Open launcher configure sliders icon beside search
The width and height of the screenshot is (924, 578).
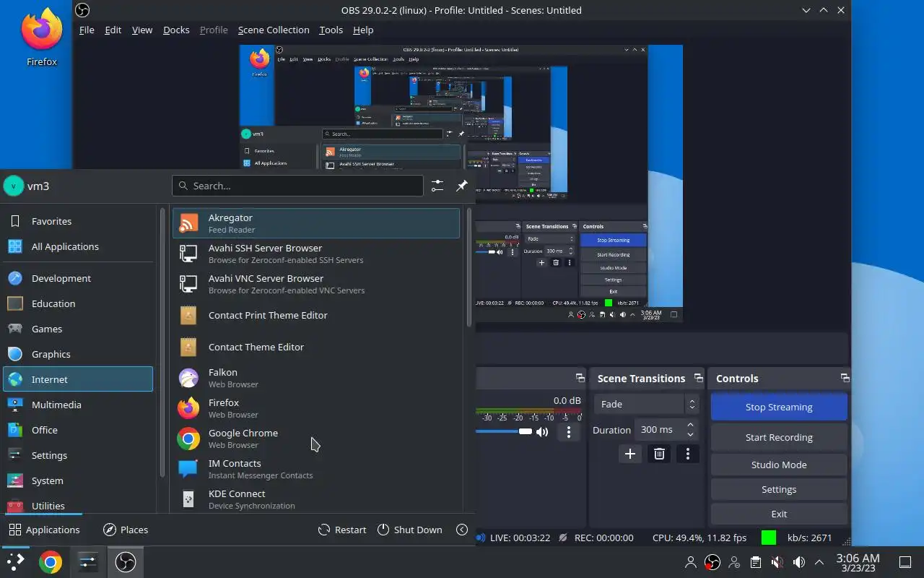tap(437, 186)
